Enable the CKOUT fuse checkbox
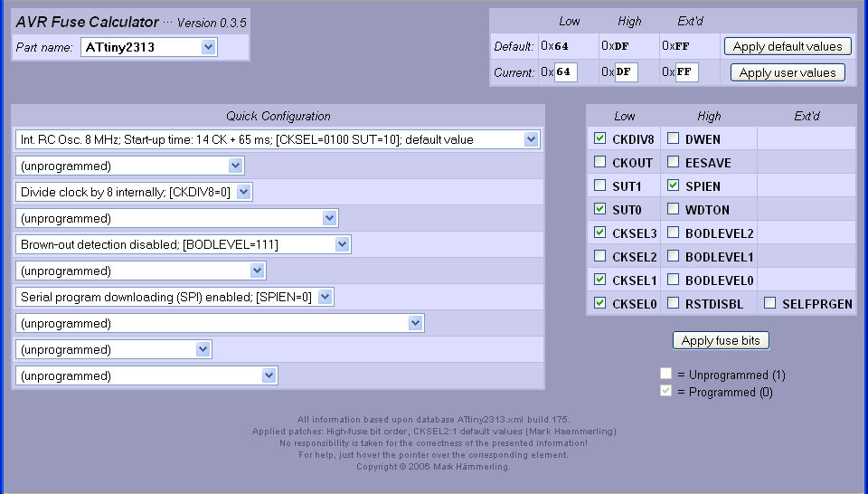The width and height of the screenshot is (868, 494). point(600,163)
